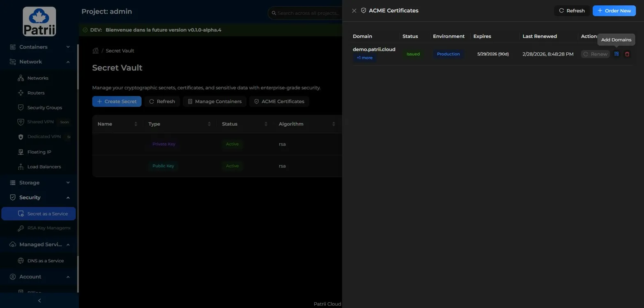Click the Shared VPN wifi-shield icon

(21, 122)
